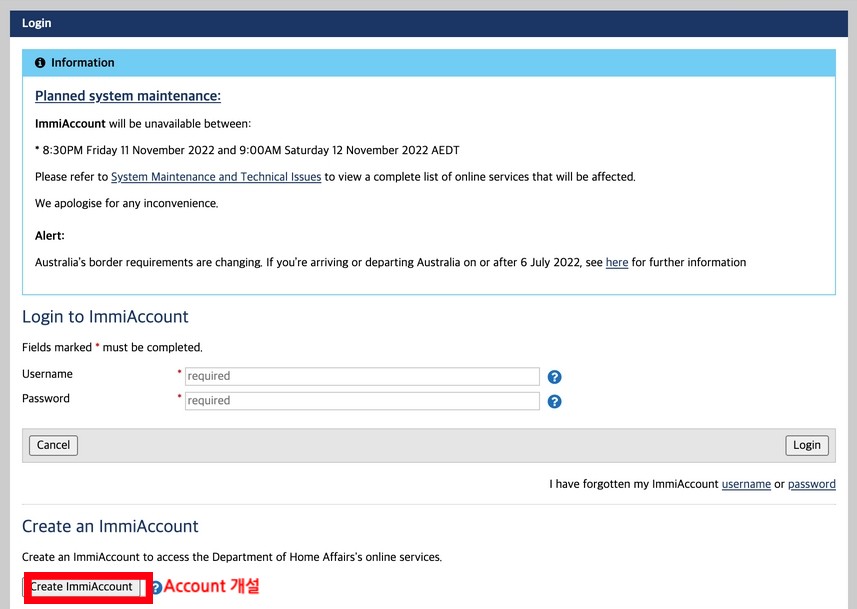Click the 'Login to ImmiAccount' heading

[x=105, y=317]
